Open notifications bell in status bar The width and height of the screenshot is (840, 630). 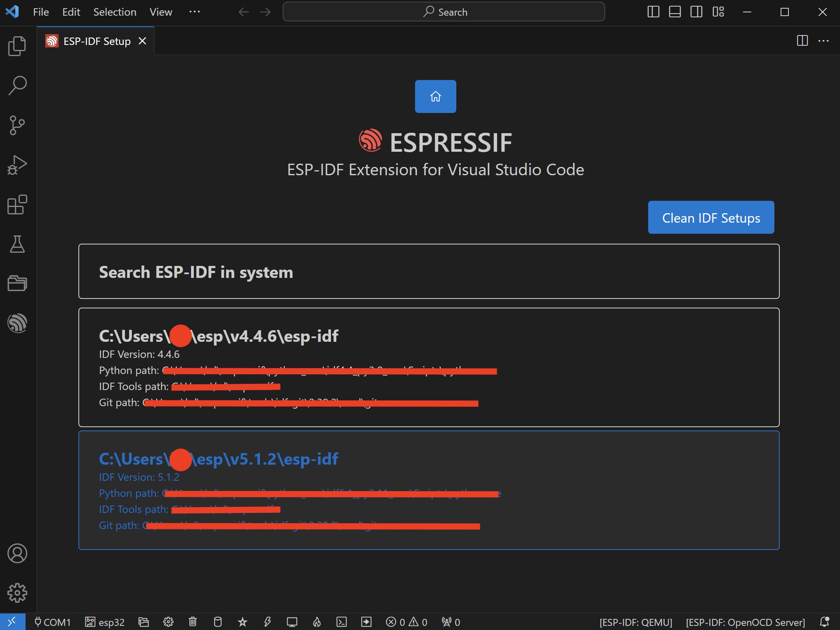(824, 622)
